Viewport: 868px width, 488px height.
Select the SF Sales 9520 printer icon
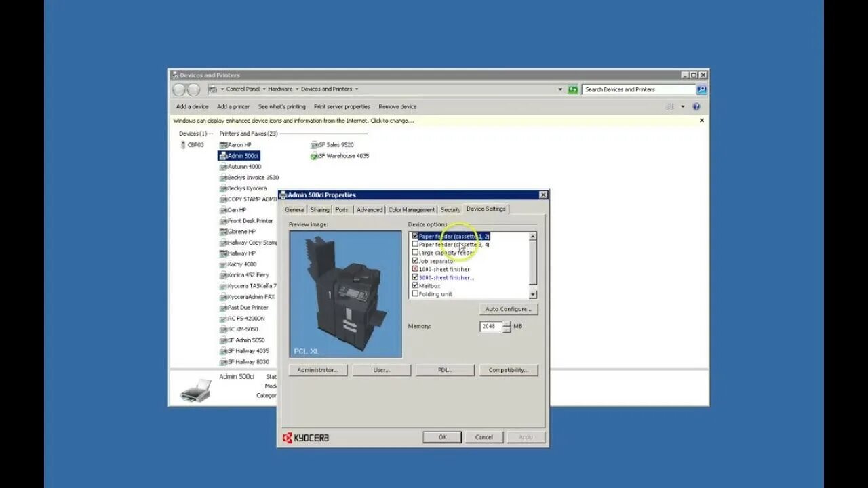point(314,145)
